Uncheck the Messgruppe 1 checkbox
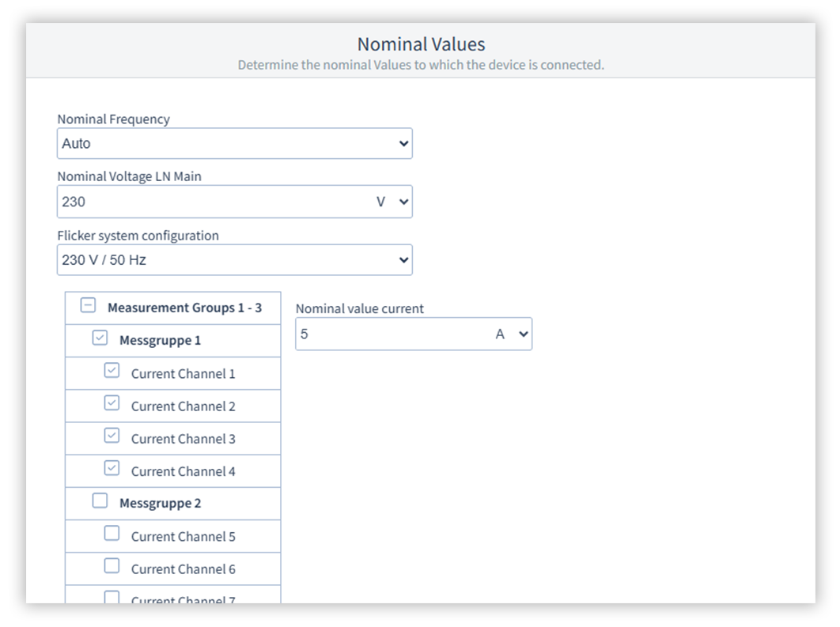The image size is (840, 627). point(100,339)
